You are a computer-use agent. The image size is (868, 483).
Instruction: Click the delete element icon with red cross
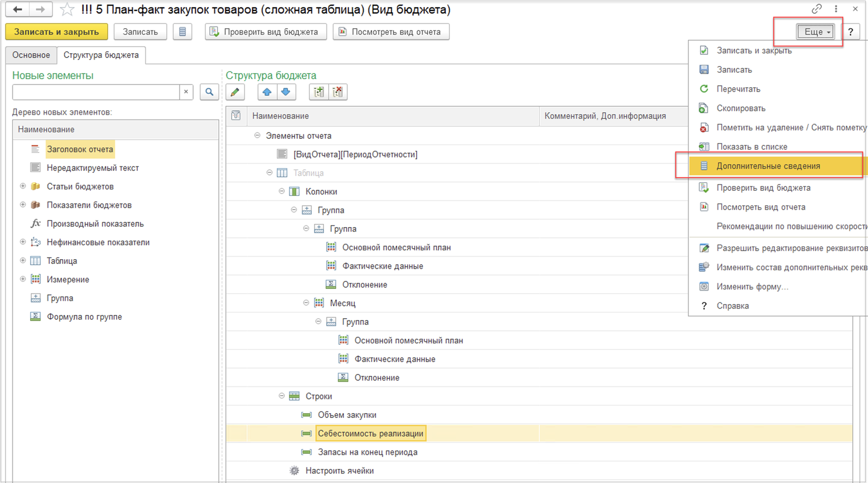(338, 92)
